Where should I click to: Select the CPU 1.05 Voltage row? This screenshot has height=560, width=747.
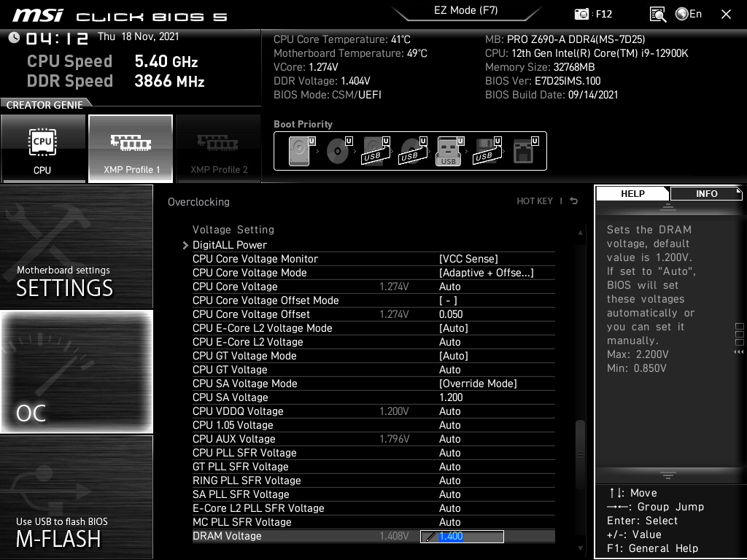[373, 425]
